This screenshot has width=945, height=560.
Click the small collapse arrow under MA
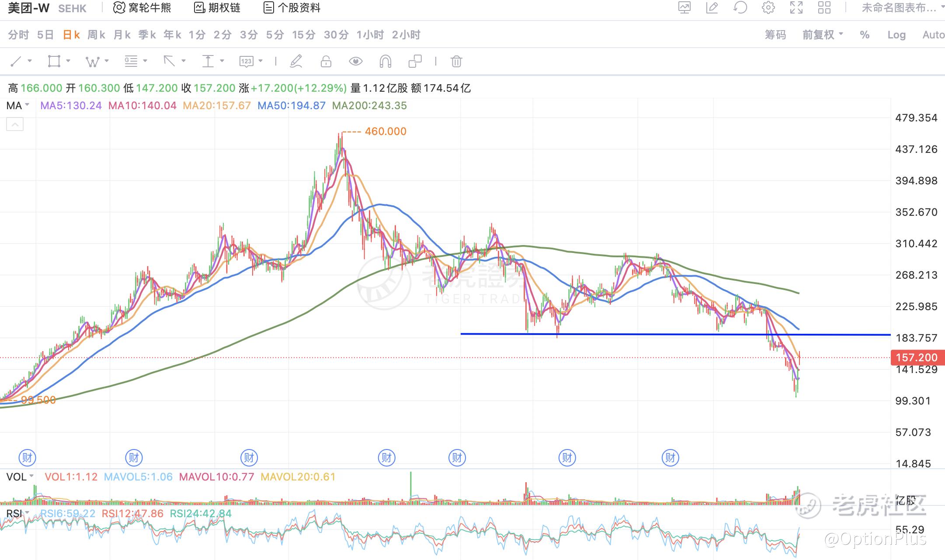[x=15, y=125]
